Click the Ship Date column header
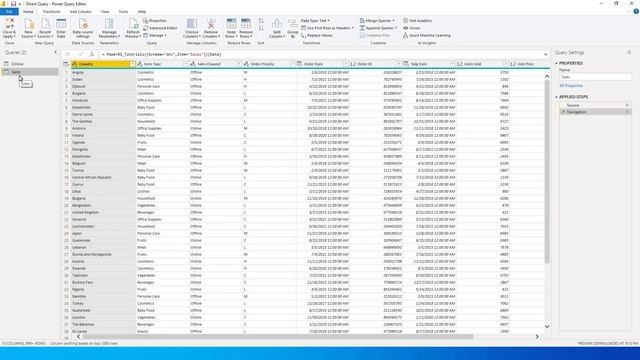The width and height of the screenshot is (640, 360). (429, 64)
